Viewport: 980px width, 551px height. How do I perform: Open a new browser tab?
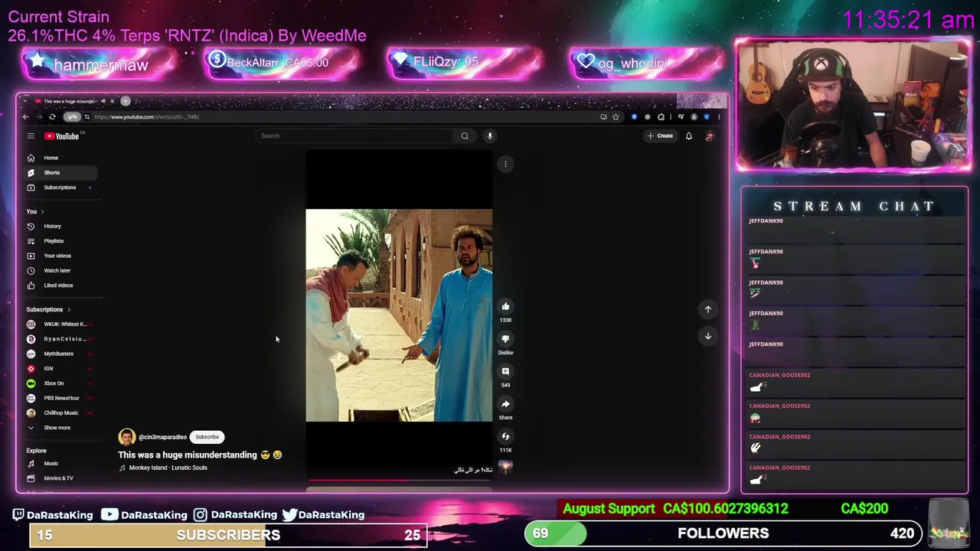(126, 101)
